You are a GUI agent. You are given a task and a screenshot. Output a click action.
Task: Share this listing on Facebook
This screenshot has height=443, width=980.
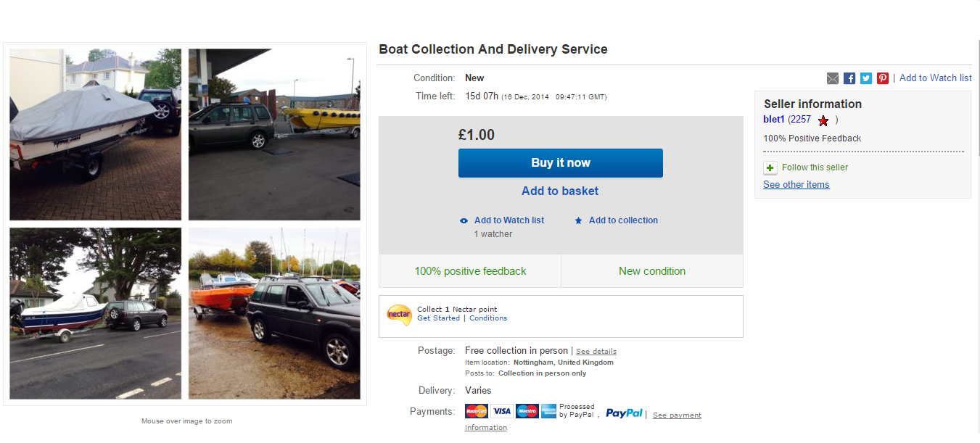[849, 78]
